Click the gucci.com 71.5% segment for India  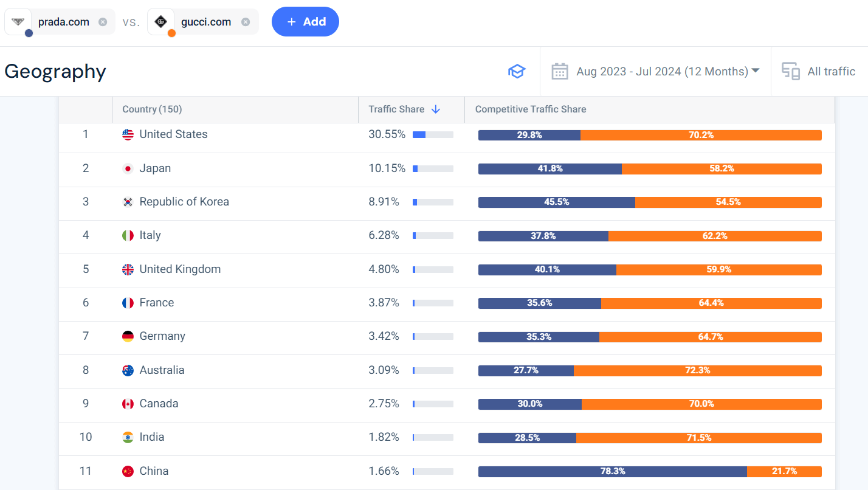pyautogui.click(x=699, y=438)
